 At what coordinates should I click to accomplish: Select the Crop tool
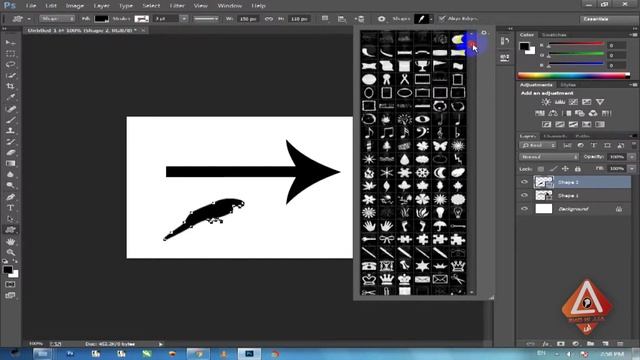point(11,86)
